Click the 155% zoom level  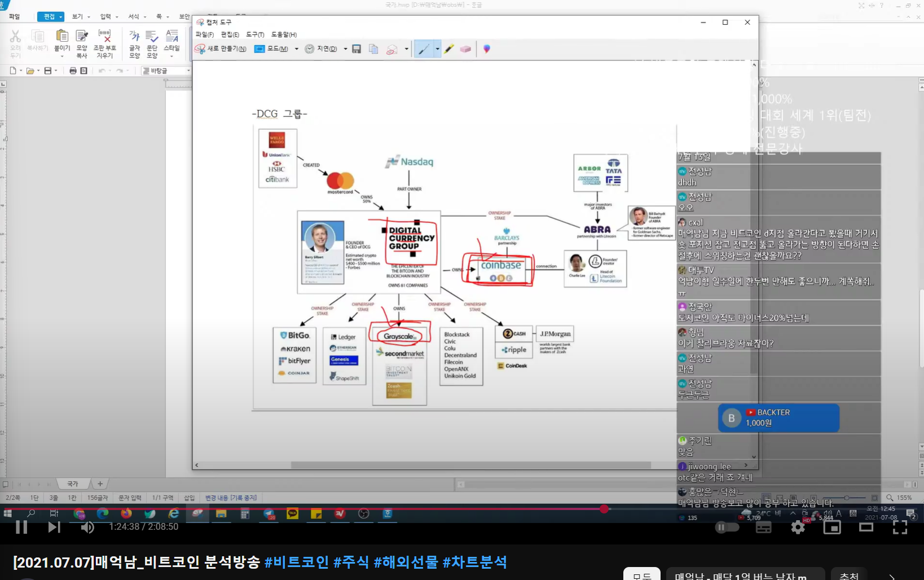click(x=904, y=498)
